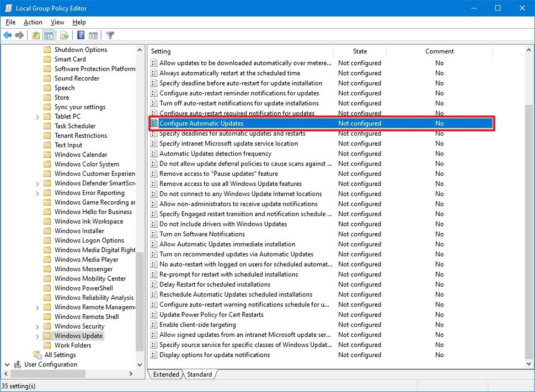
Task: Expand the User Configuration node
Action: (x=7, y=364)
